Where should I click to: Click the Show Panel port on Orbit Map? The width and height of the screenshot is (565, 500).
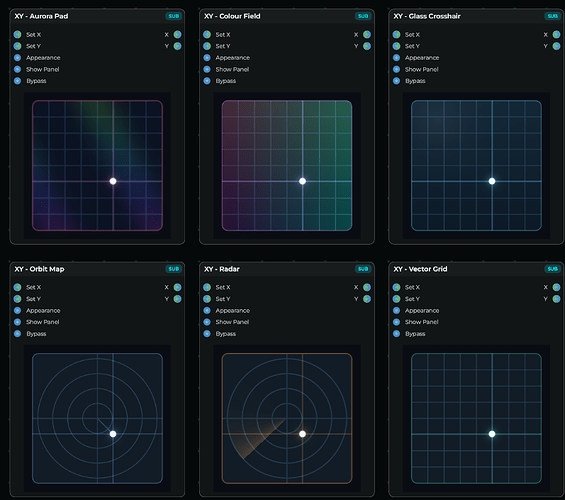(17, 322)
